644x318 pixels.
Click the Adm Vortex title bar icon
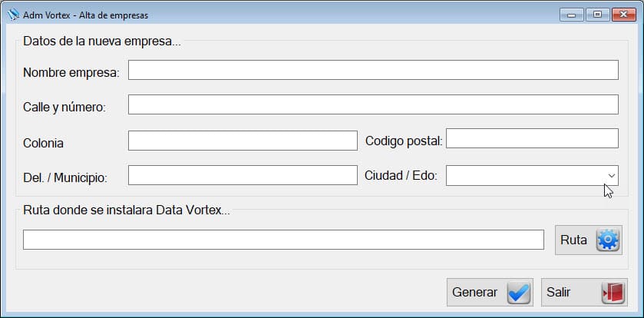(13, 15)
